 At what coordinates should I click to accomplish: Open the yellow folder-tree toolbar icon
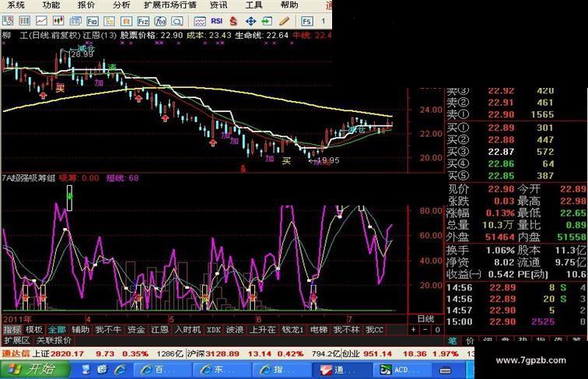click(109, 21)
